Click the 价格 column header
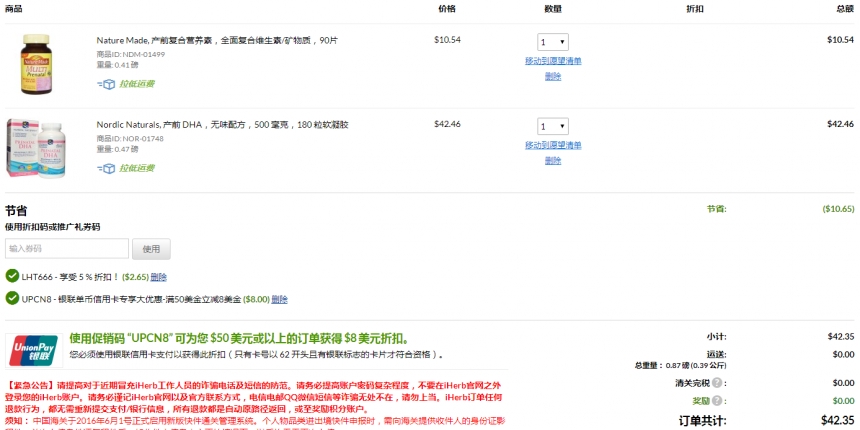Screen dimensions: 860x430 [447, 9]
